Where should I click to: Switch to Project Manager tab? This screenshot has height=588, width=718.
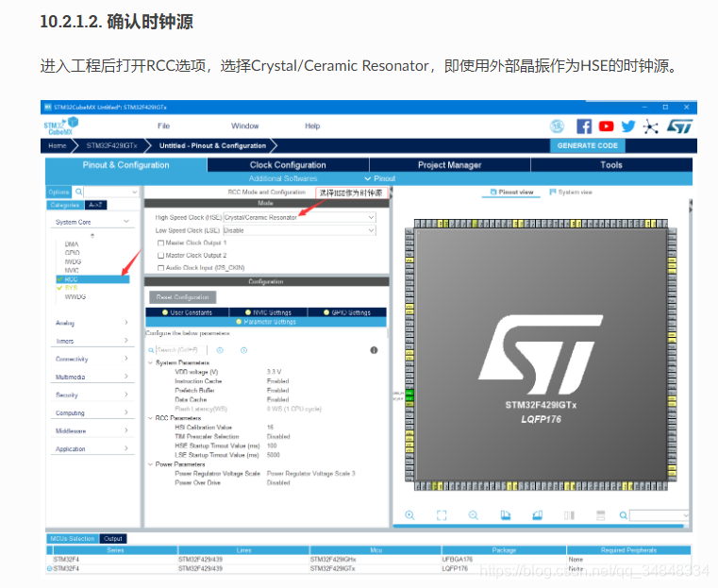pyautogui.click(x=450, y=165)
